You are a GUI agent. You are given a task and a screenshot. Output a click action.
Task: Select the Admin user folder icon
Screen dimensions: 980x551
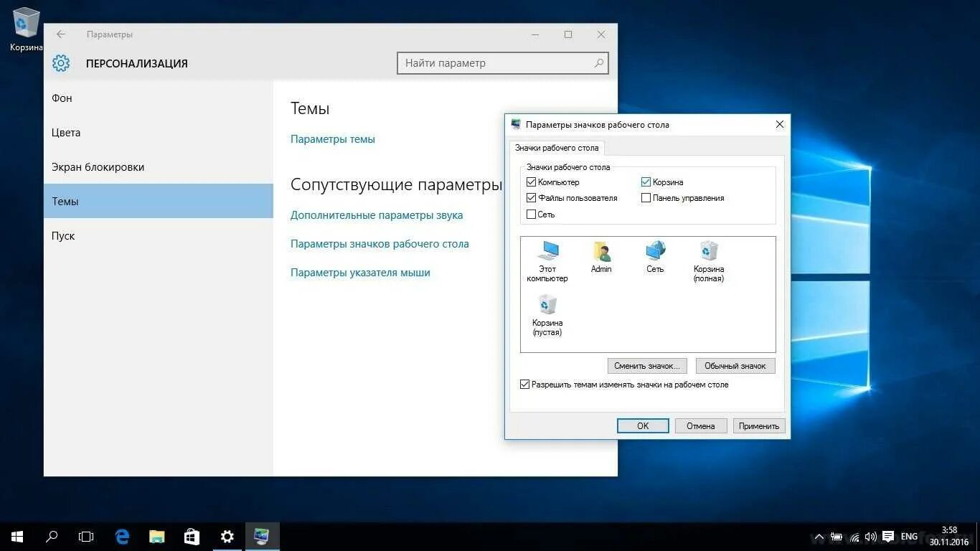(601, 258)
